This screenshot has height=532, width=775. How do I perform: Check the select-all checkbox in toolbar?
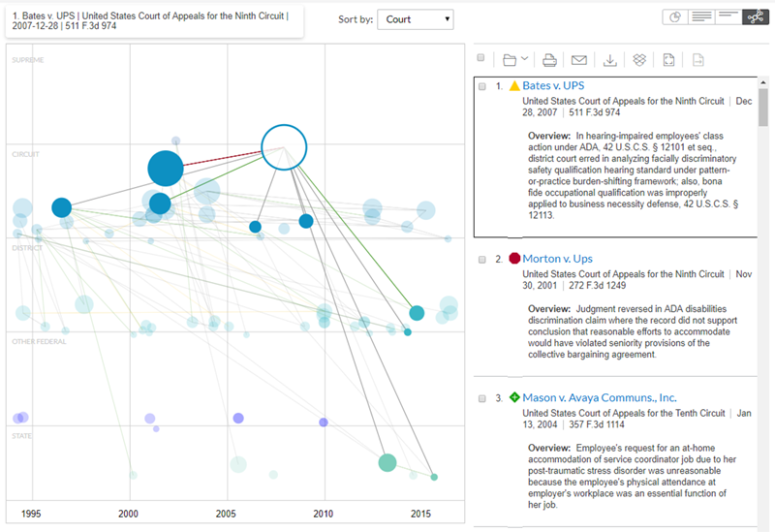click(x=481, y=59)
